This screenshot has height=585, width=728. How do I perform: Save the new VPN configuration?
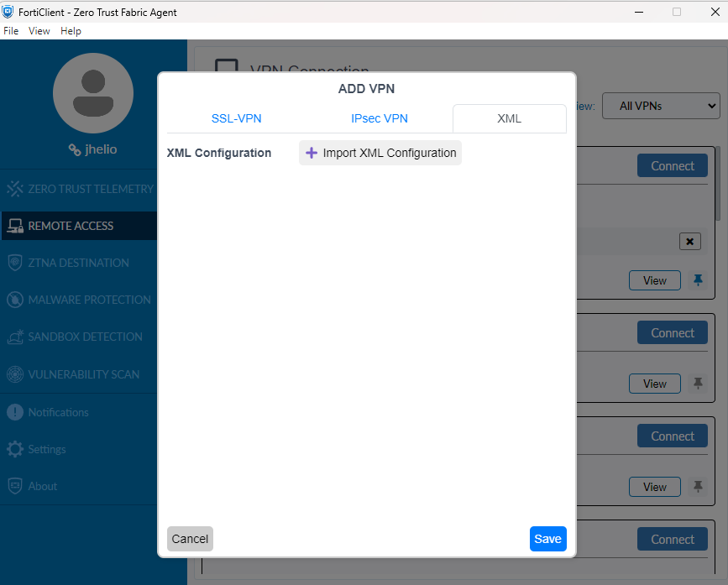[547, 539]
